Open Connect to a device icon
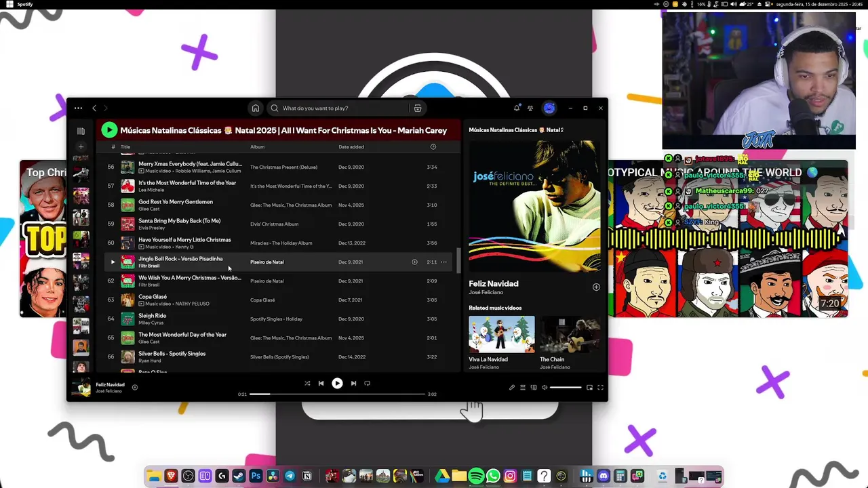 (x=534, y=388)
